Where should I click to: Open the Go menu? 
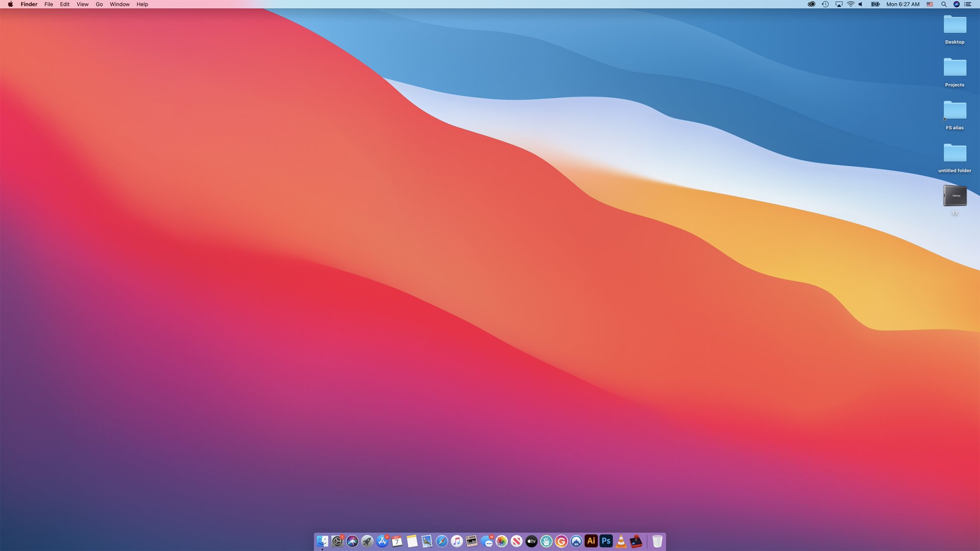click(x=99, y=4)
